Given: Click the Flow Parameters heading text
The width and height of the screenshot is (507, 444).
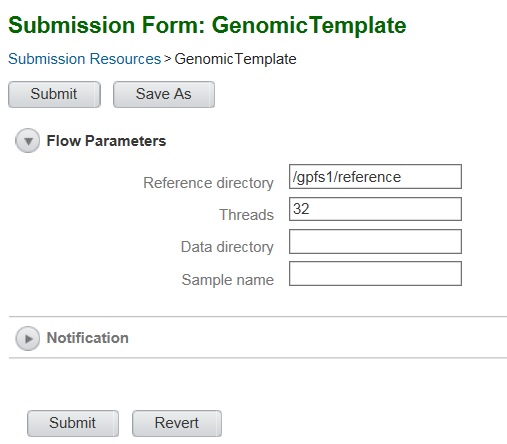Looking at the screenshot, I should (x=106, y=141).
